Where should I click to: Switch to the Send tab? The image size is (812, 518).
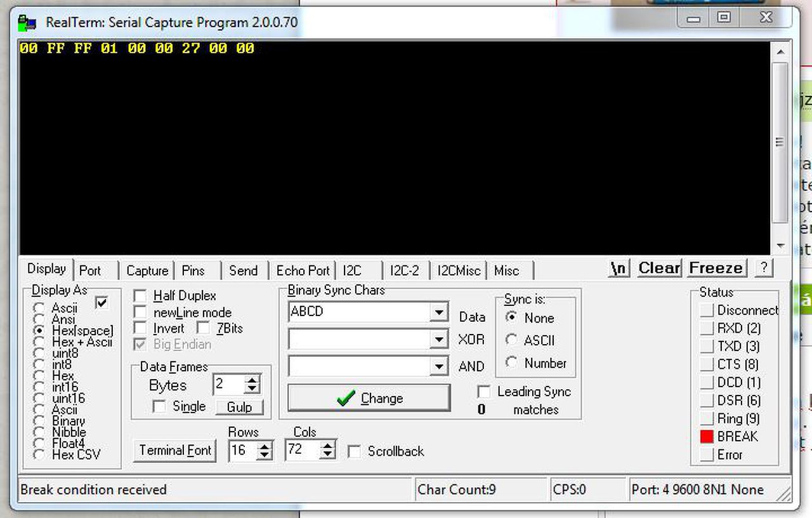(244, 270)
